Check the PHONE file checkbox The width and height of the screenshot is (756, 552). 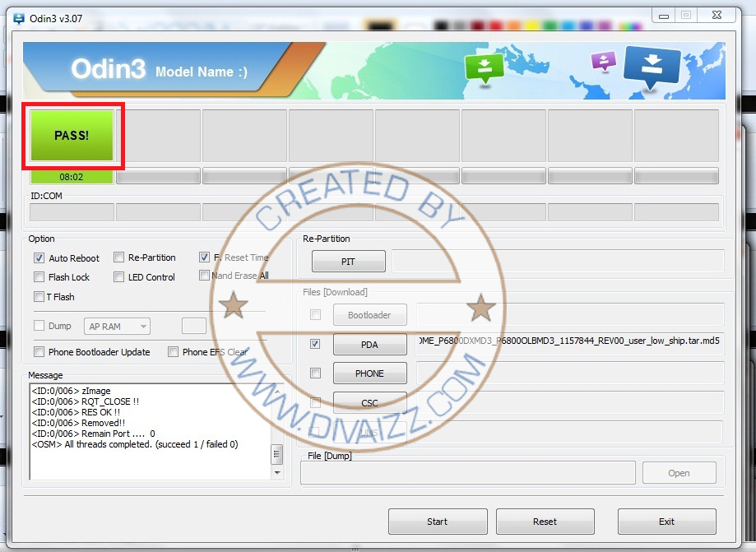coord(315,373)
